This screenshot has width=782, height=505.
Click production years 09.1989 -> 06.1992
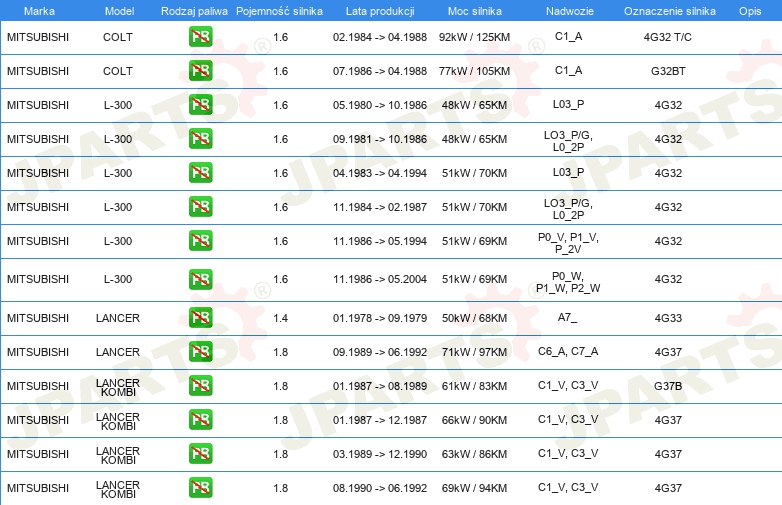[380, 352]
